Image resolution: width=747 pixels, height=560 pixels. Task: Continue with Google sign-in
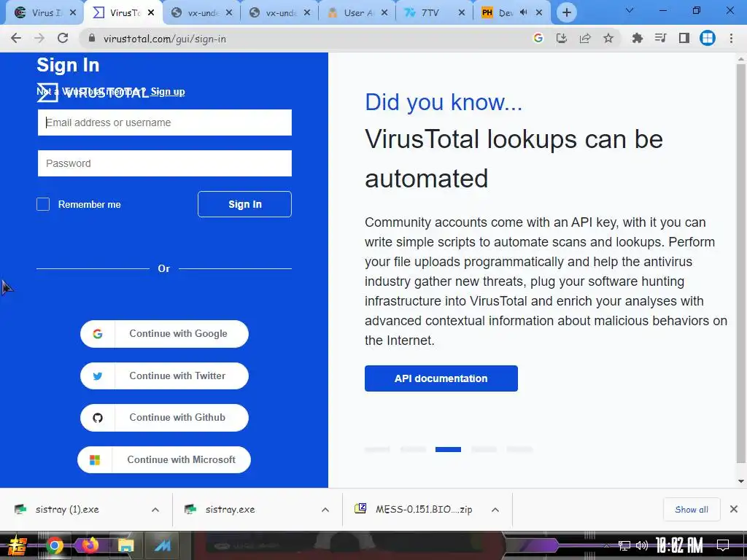click(164, 334)
